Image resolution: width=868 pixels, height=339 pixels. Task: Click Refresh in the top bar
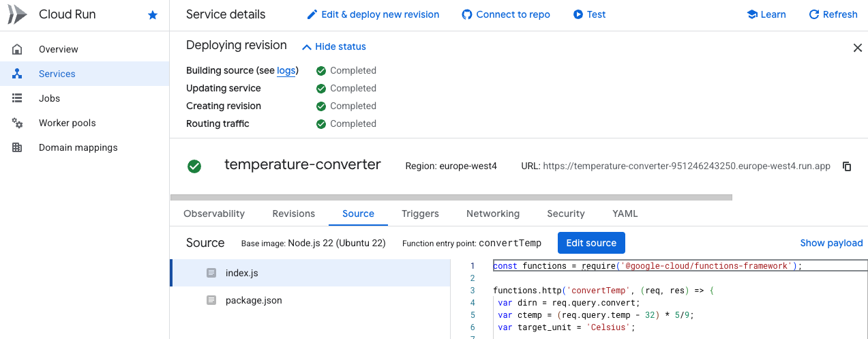(833, 14)
